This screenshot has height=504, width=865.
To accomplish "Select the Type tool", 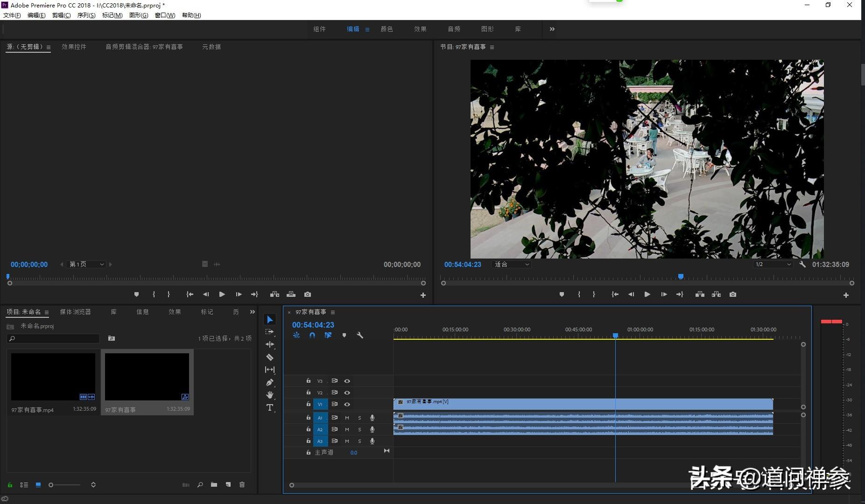I will [x=270, y=407].
